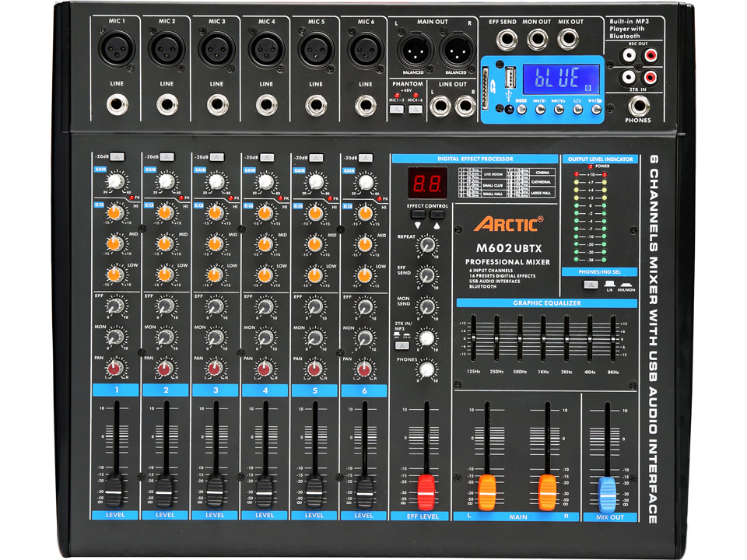The width and height of the screenshot is (747, 560).
Task: Click the SD card slot
Action: 486,89
